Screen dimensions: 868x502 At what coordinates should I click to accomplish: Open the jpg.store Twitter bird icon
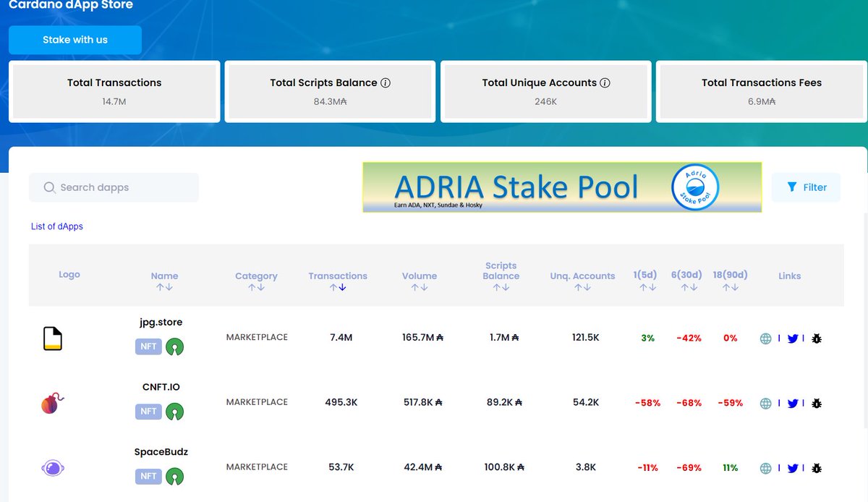(793, 339)
